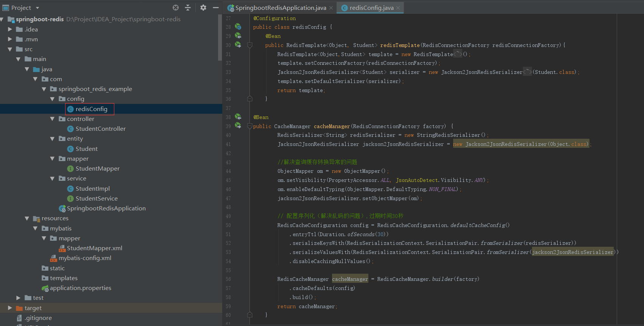Viewport: 644px width, 326px height.
Task: Collapse the main folder
Action: coord(19,59)
